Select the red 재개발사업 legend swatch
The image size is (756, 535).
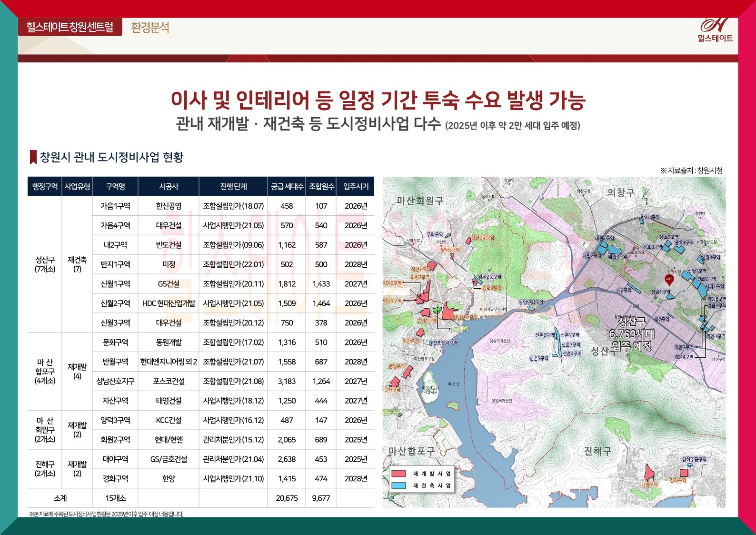pyautogui.click(x=398, y=474)
